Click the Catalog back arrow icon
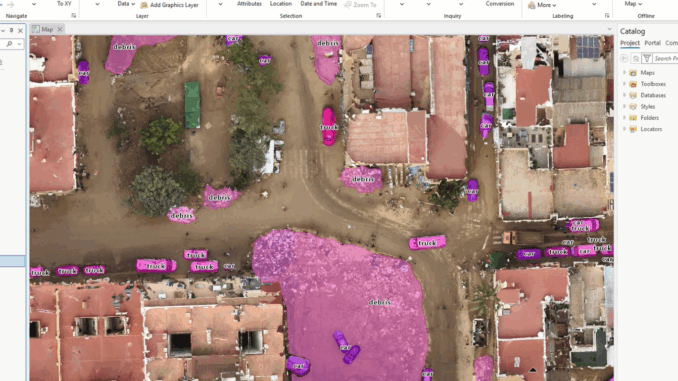Screen dimensions: 678x381 [624, 58]
